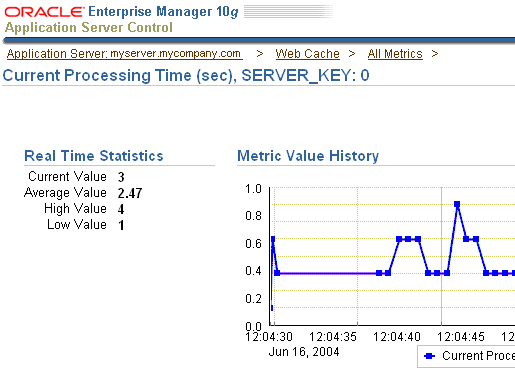Click the Current Processing Time page heading
The height and width of the screenshot is (371, 515).
tap(186, 75)
